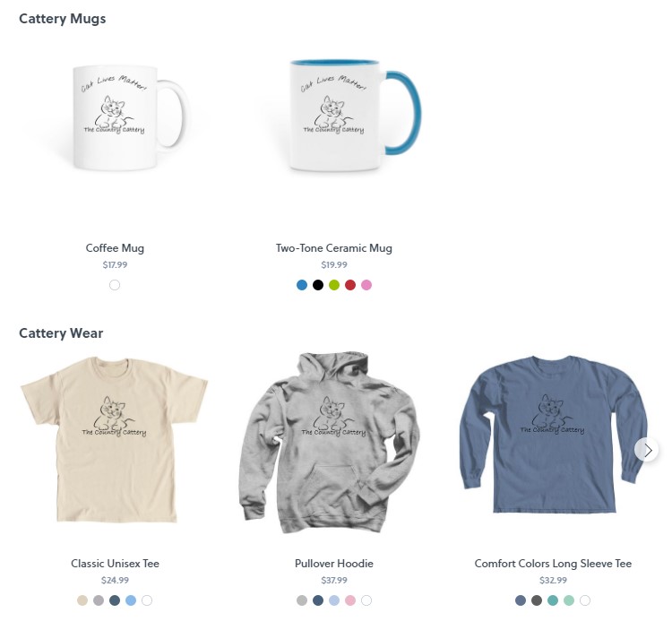View the blue Long Sleeve Tee image

[553, 434]
